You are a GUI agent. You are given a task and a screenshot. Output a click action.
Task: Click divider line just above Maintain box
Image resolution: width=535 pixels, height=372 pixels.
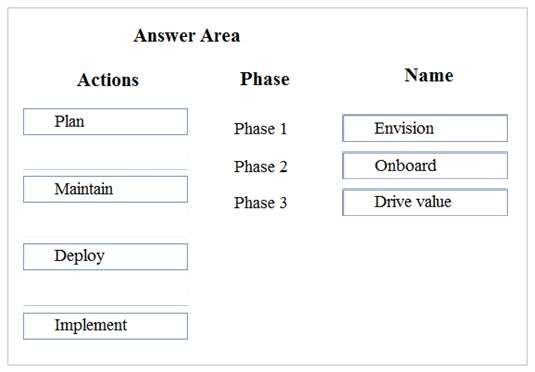pos(105,170)
